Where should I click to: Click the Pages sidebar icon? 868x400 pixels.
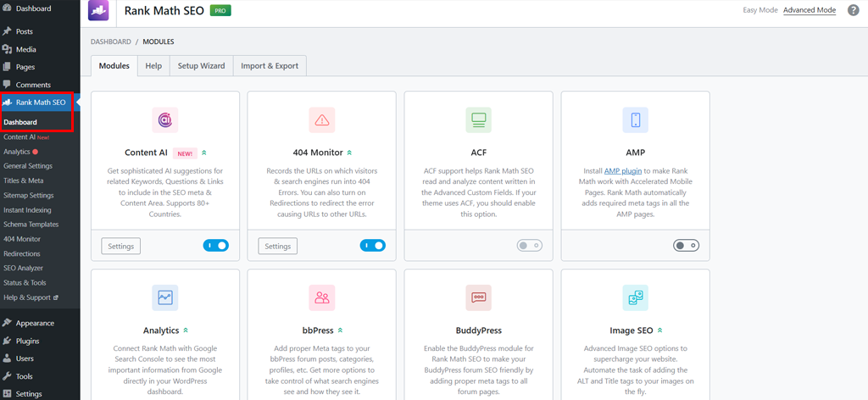pyautogui.click(x=7, y=67)
